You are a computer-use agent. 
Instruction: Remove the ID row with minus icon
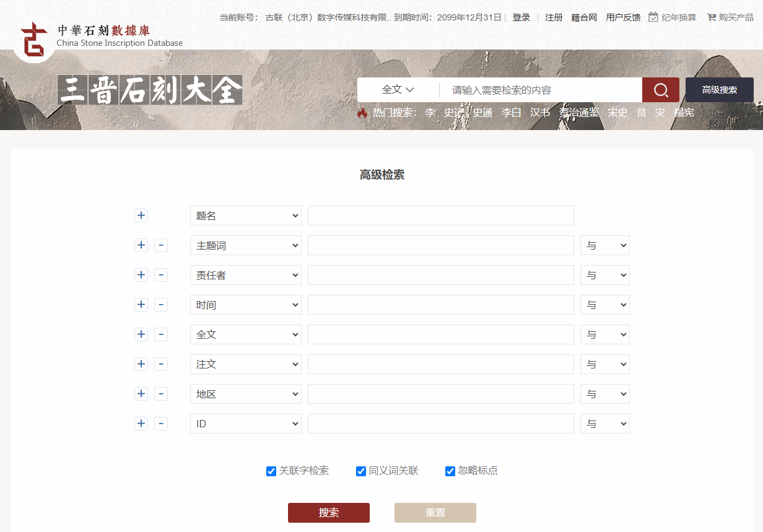(x=161, y=424)
